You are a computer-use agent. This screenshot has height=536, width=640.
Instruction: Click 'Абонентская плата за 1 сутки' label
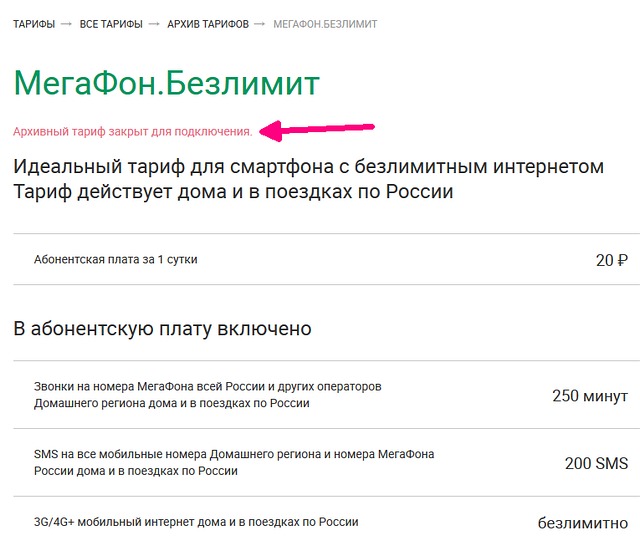click(x=116, y=260)
